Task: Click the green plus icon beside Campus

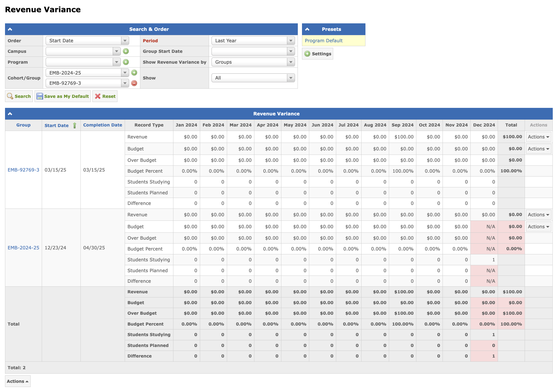Action: tap(126, 51)
